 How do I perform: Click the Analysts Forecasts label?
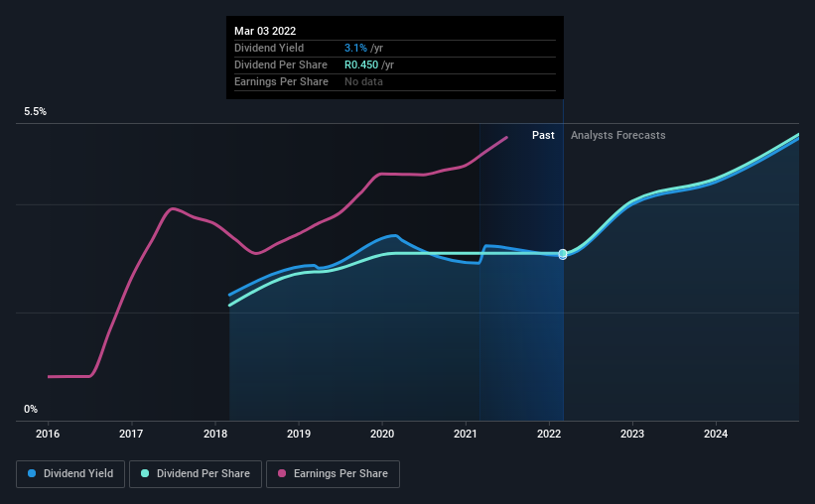[x=618, y=135]
